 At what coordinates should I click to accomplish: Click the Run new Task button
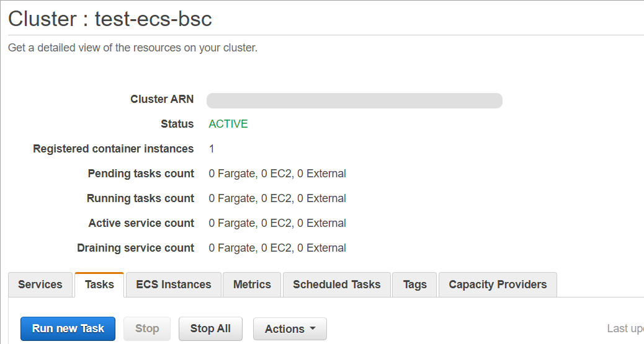68,329
